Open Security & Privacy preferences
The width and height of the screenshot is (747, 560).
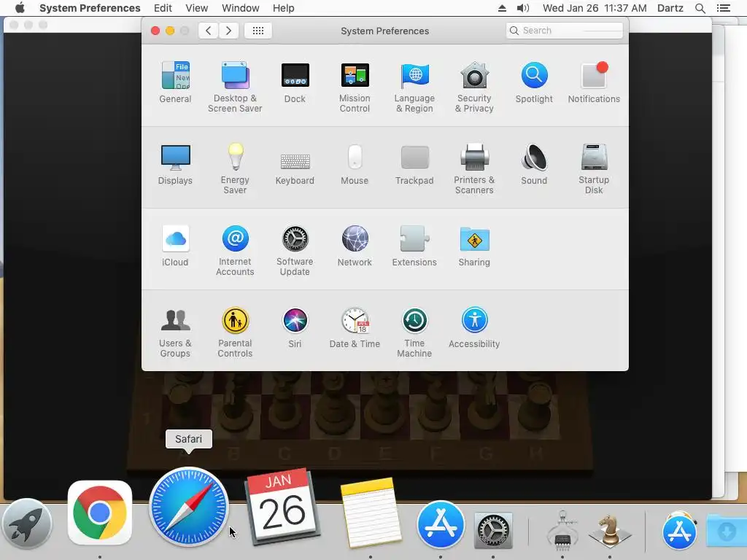[x=474, y=87]
